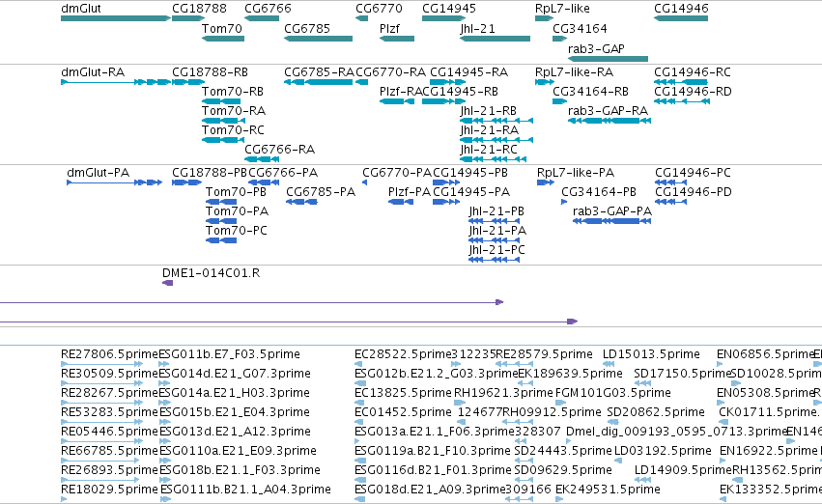Image resolution: width=822 pixels, height=504 pixels.
Task: Select protein CG14946-PC label
Action: point(693,173)
